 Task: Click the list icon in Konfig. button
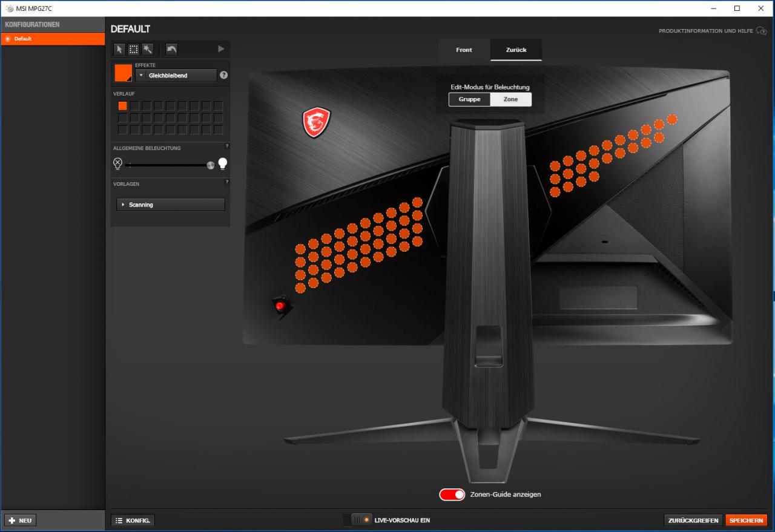tap(119, 521)
